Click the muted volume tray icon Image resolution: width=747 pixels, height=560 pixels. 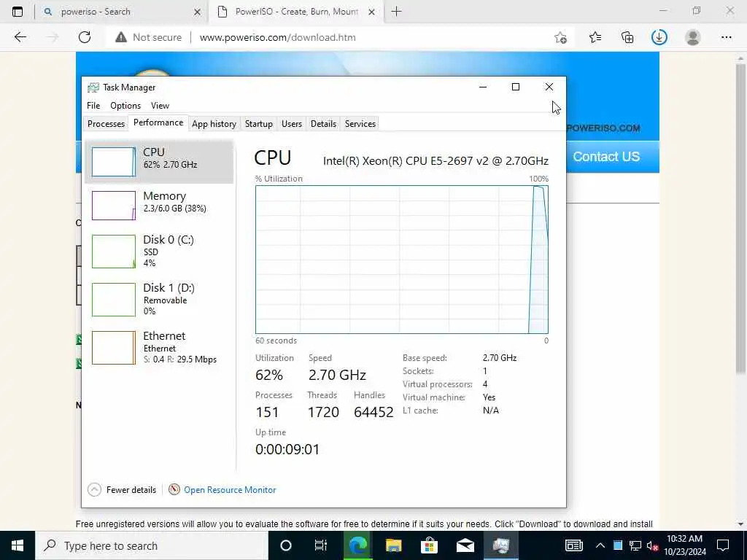coord(653,545)
